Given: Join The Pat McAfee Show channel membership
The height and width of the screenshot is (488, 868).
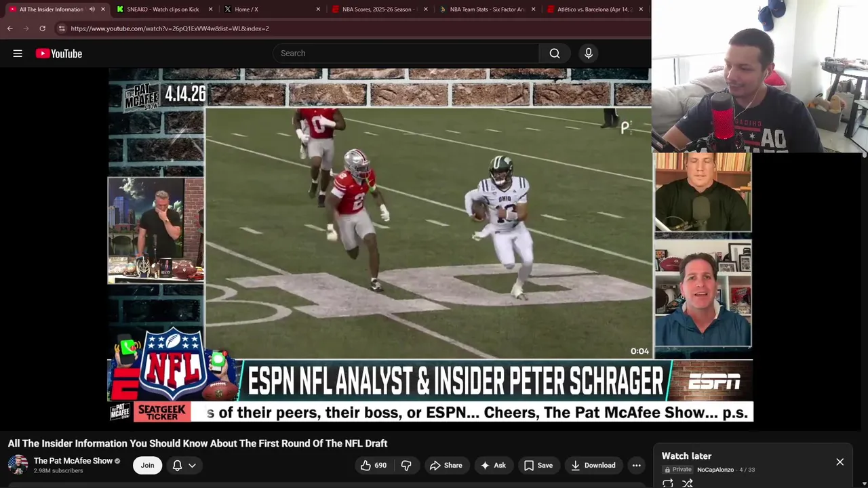Looking at the screenshot, I should tap(147, 465).
